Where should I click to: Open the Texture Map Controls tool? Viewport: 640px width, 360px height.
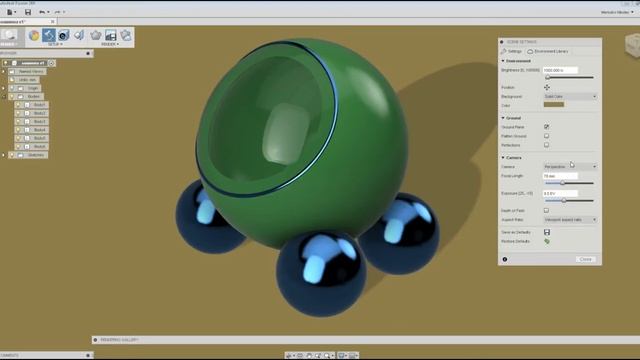pyautogui.click(x=79, y=35)
